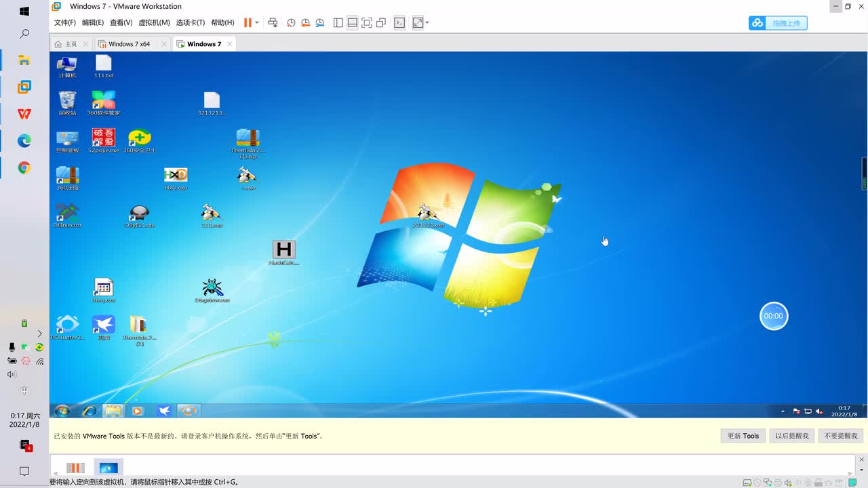The height and width of the screenshot is (488, 868).
Task: Open the Windows 7 Start menu
Action: pyautogui.click(x=62, y=411)
